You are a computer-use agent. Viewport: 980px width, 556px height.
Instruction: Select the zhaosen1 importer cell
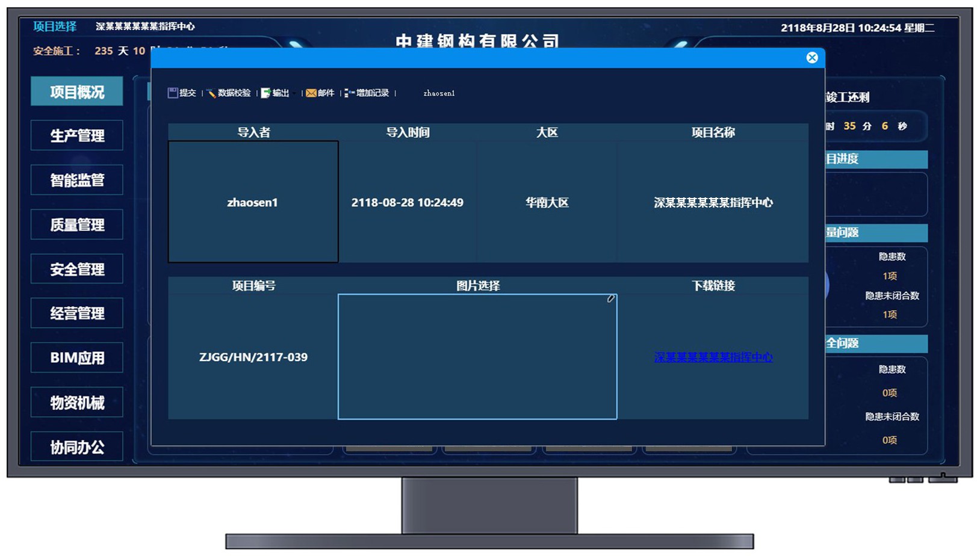pos(253,202)
